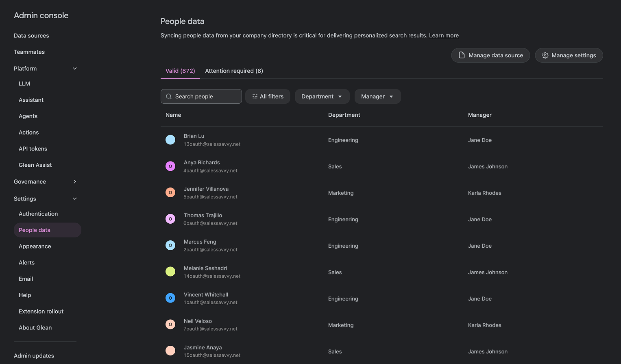Click Brian Lu's light blue avatar

[x=170, y=140]
